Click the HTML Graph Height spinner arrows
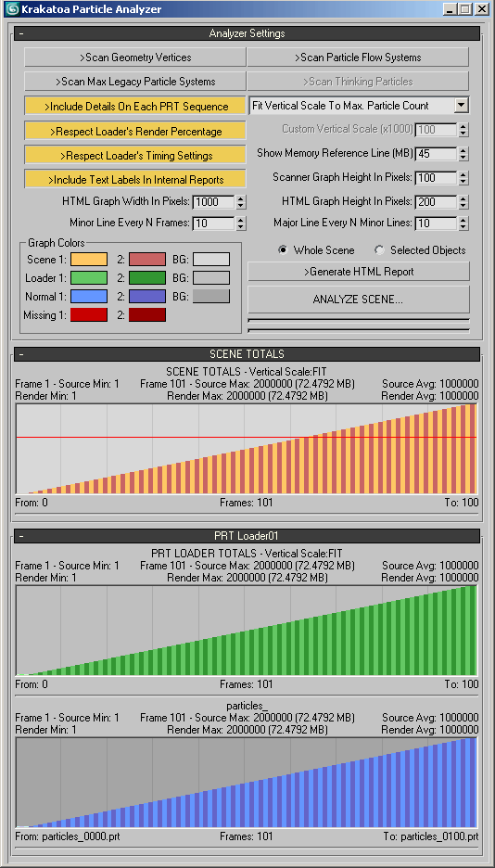 point(463,202)
